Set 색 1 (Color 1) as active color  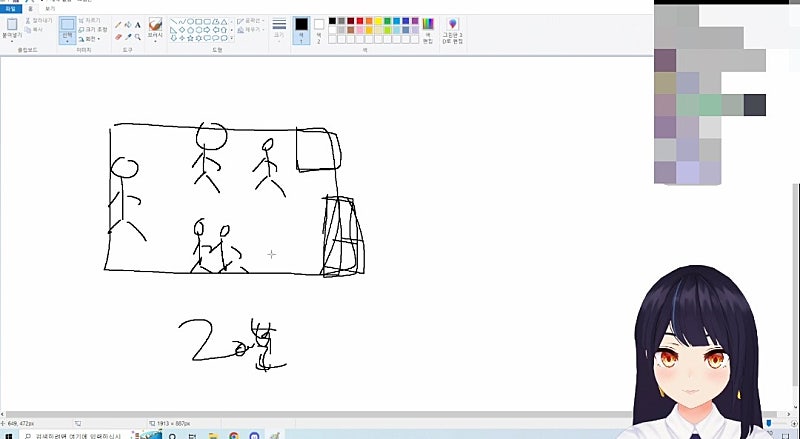pos(302,28)
